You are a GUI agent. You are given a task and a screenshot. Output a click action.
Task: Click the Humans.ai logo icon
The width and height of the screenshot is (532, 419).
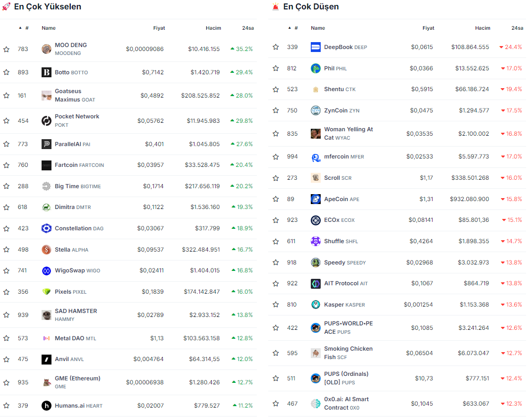pyautogui.click(x=47, y=406)
